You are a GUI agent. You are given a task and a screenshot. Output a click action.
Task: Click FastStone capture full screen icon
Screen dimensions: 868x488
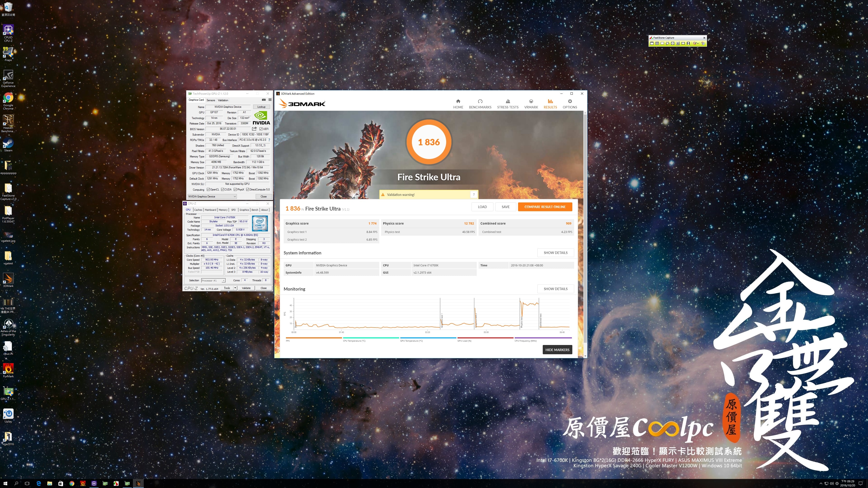[673, 43]
